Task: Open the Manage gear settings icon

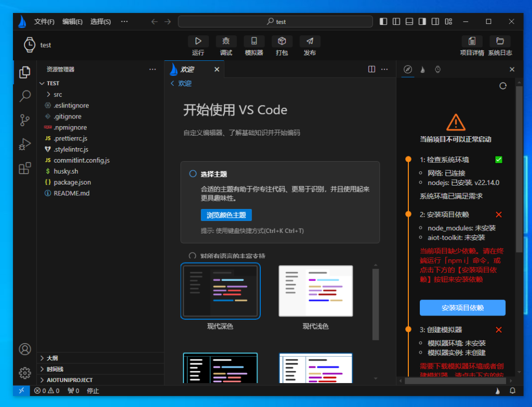Action: [x=25, y=373]
